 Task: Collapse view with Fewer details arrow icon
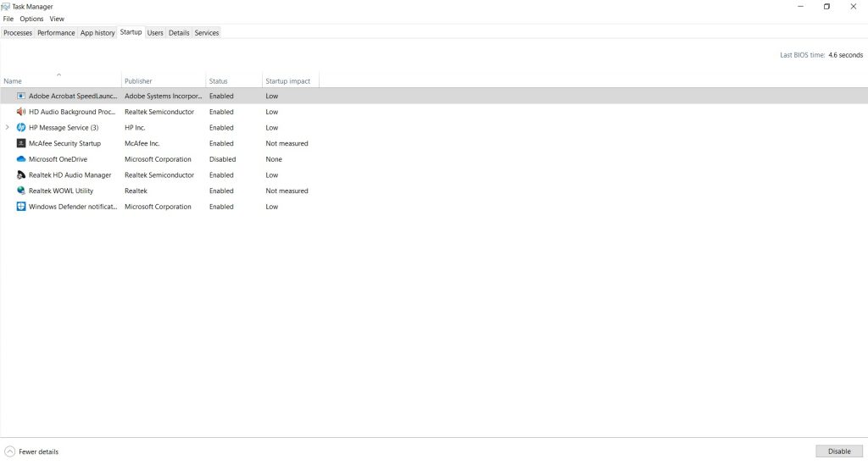pyautogui.click(x=9, y=451)
